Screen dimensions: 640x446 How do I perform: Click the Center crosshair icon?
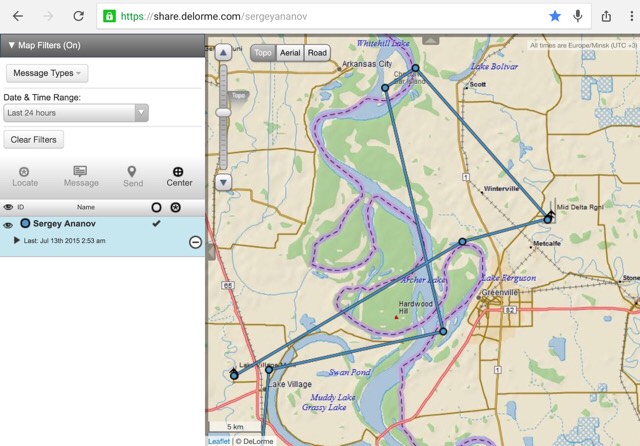click(x=178, y=171)
